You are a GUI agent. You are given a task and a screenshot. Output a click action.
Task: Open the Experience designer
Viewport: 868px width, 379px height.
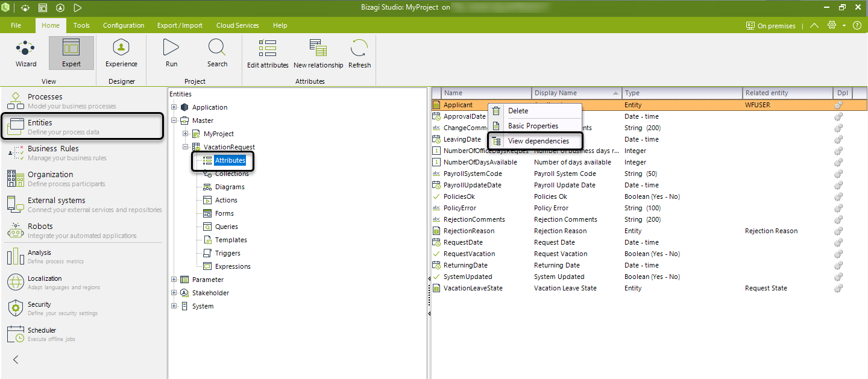pos(121,53)
